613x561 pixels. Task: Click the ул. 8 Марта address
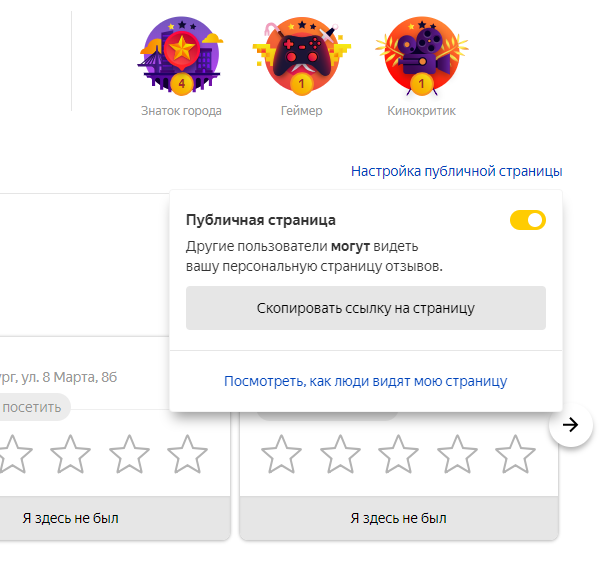coord(59,377)
